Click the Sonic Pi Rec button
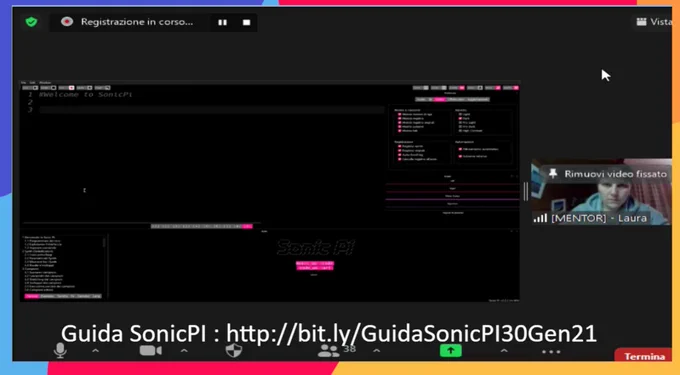 pos(66,88)
